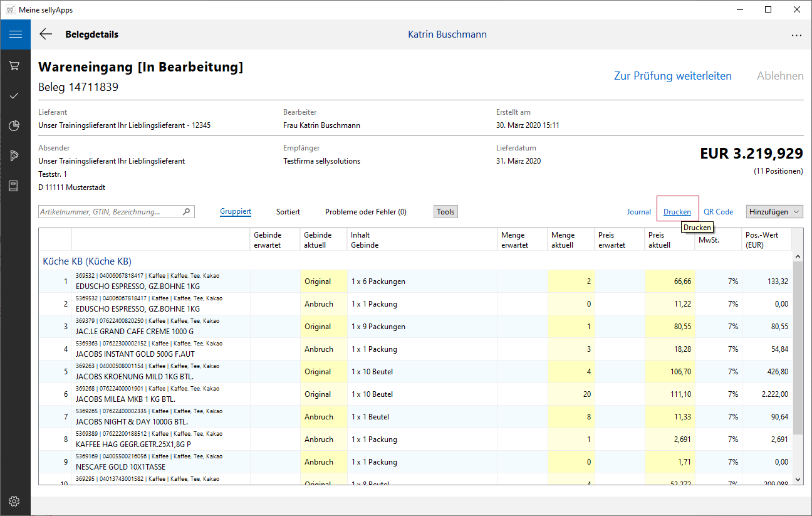This screenshot has width=812, height=516.
Task: Open the hamburger navigation menu
Action: (x=15, y=34)
